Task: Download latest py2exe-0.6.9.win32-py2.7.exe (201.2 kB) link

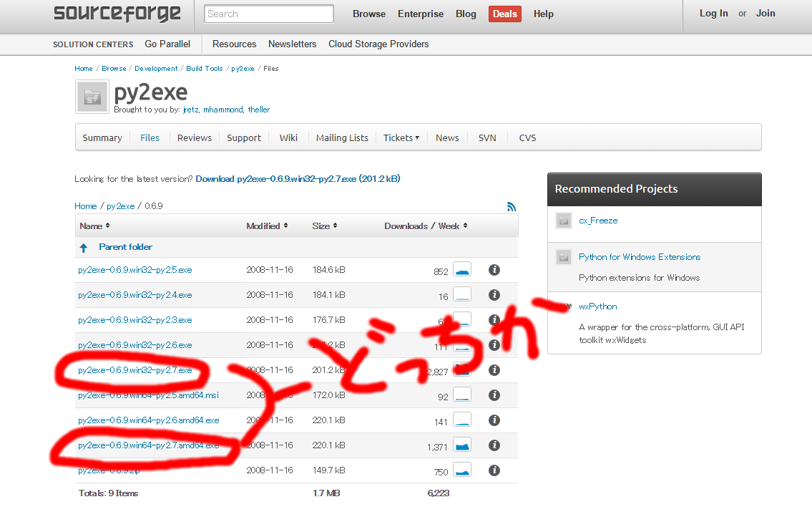Action: point(298,179)
